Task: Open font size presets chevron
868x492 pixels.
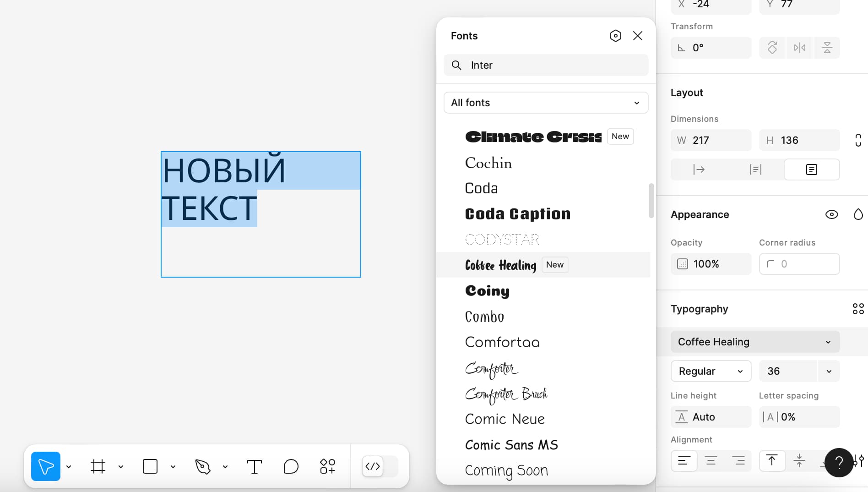Action: (x=829, y=371)
